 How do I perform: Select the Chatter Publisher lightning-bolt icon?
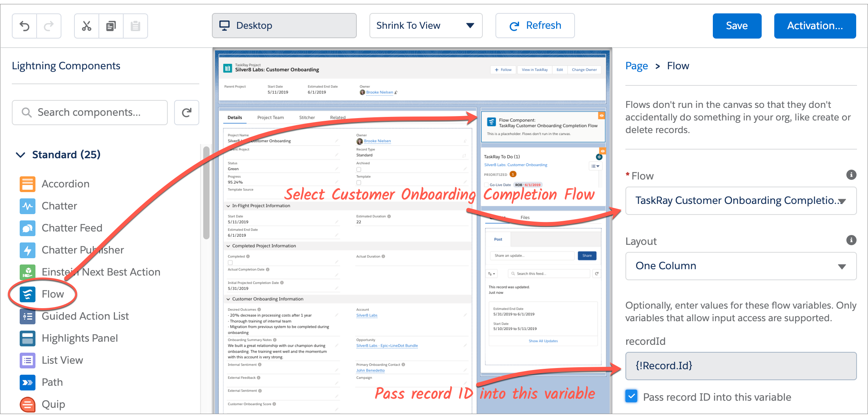[x=28, y=250]
